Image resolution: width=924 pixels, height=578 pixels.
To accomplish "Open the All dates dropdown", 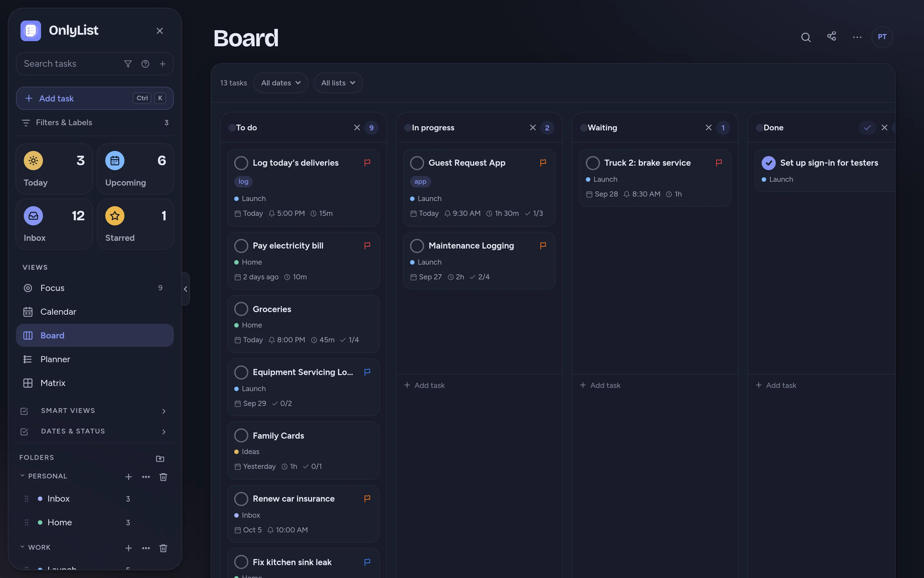I will 281,83.
